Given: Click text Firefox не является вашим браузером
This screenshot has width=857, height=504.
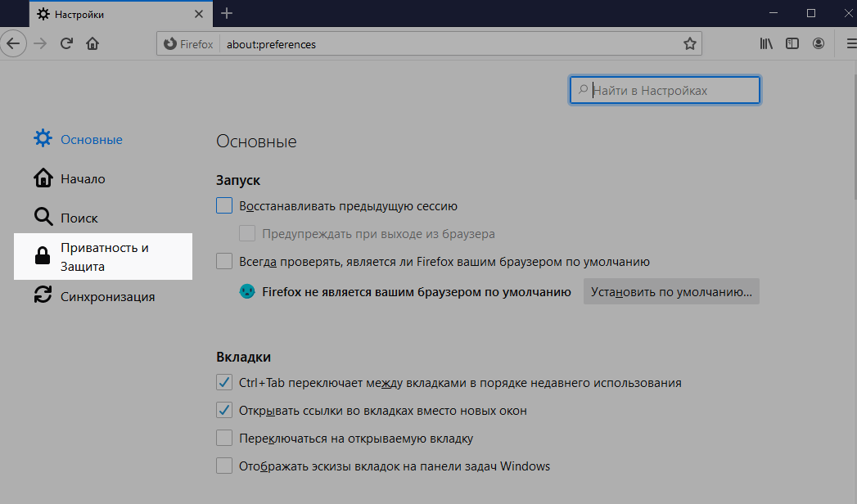Looking at the screenshot, I should (417, 292).
